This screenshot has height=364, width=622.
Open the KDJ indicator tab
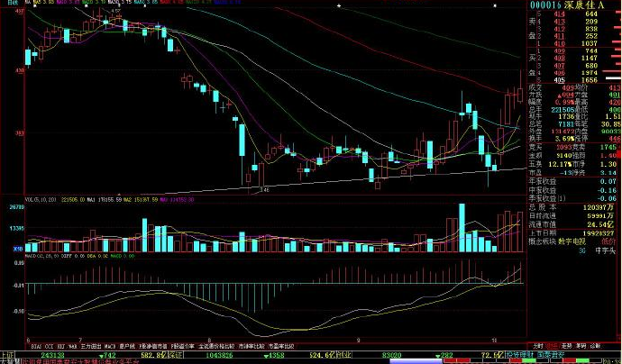pos(61,346)
